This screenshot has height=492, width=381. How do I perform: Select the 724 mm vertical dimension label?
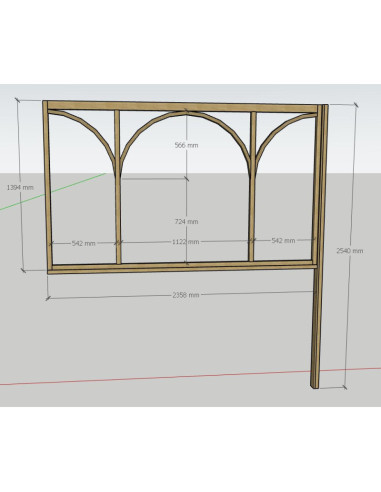[186, 221]
